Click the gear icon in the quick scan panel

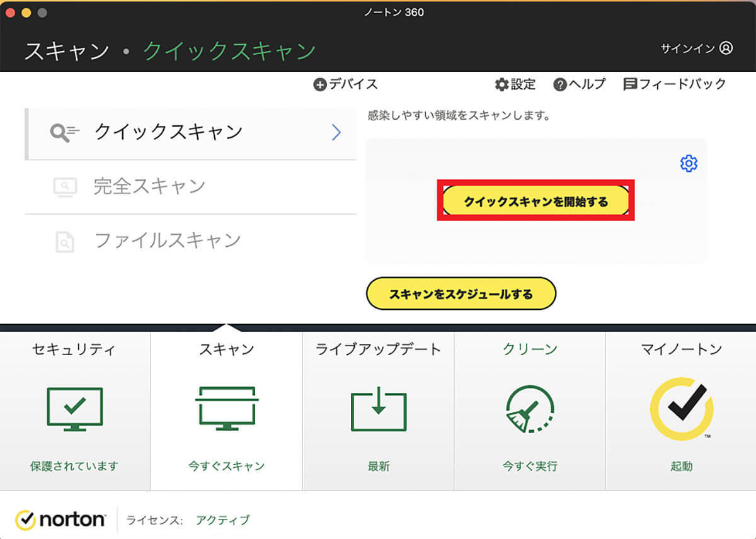tap(689, 163)
